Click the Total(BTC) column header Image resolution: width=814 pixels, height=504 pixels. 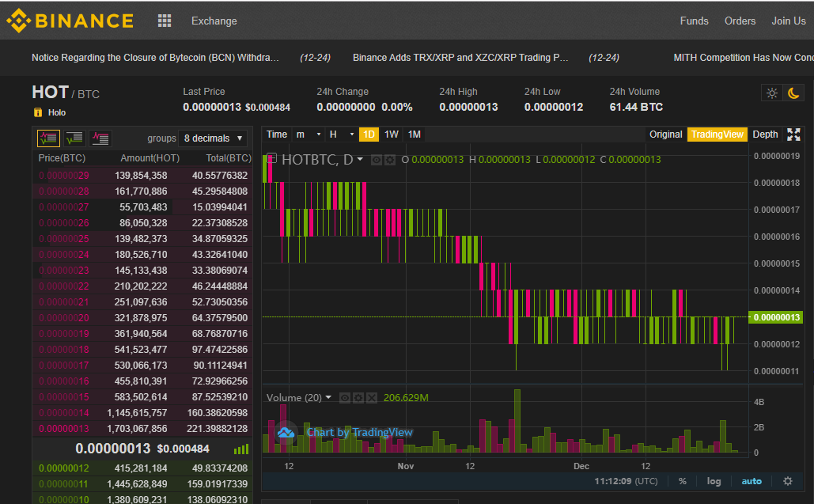(x=229, y=158)
